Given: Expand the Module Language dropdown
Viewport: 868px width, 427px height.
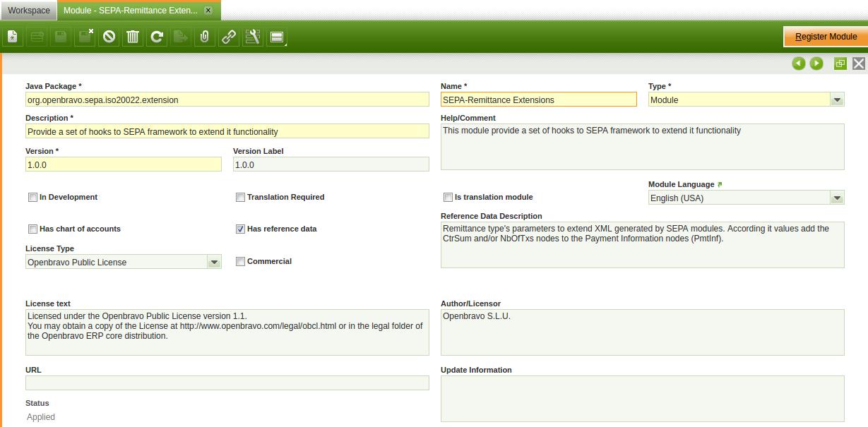Looking at the screenshot, I should point(837,198).
